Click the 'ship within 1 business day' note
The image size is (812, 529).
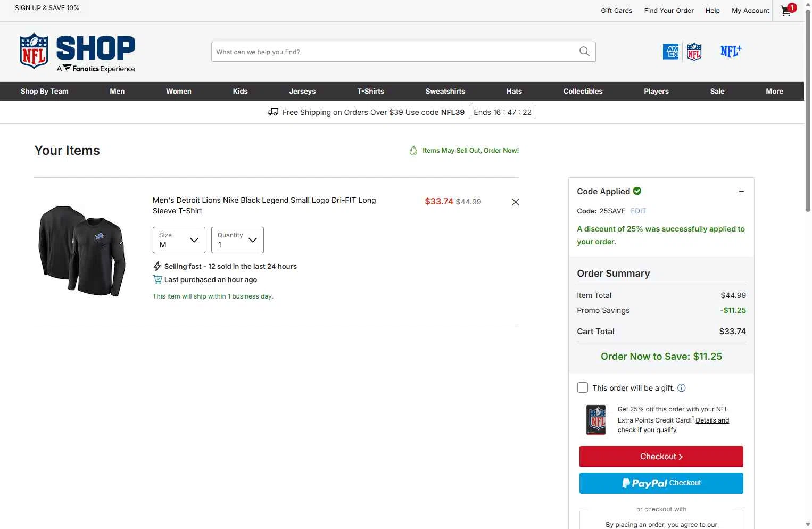213,296
